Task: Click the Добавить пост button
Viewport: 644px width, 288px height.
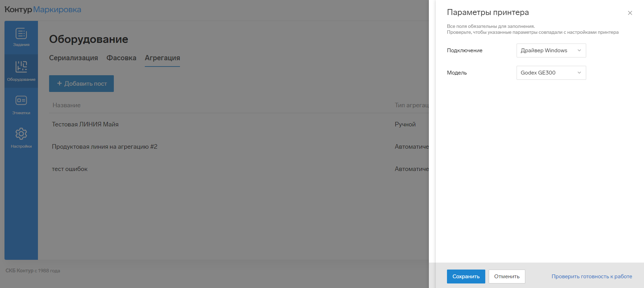Action: pos(81,84)
